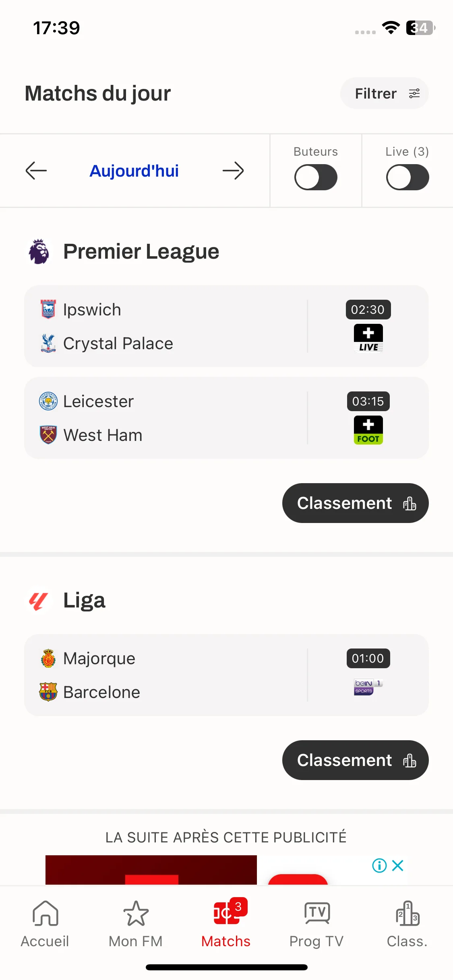
Task: Tap the Canal+ Live channel icon
Action: pyautogui.click(x=368, y=338)
